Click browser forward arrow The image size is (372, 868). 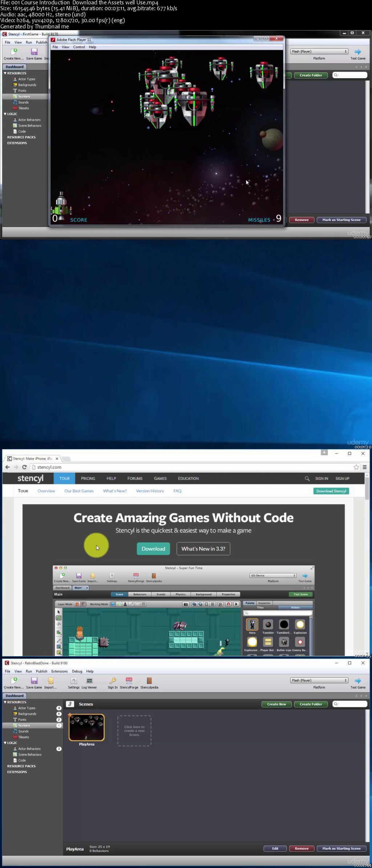(16, 467)
